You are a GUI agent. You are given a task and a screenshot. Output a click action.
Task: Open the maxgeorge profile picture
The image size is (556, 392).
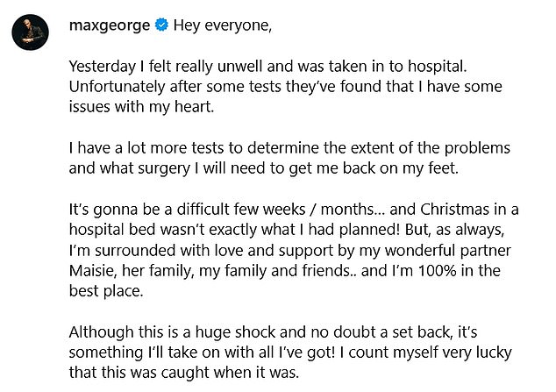30,32
